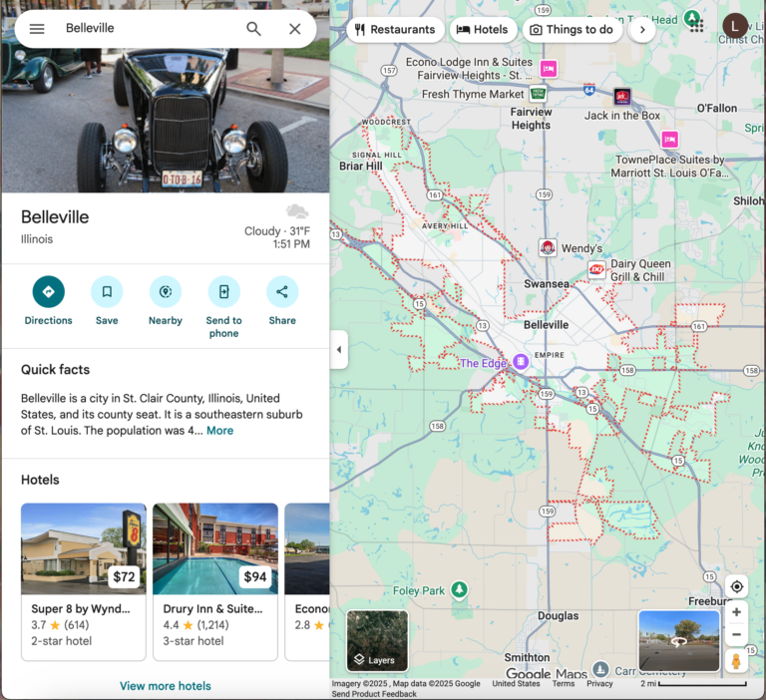
Task: Save Belleville to your lists
Action: [x=107, y=292]
